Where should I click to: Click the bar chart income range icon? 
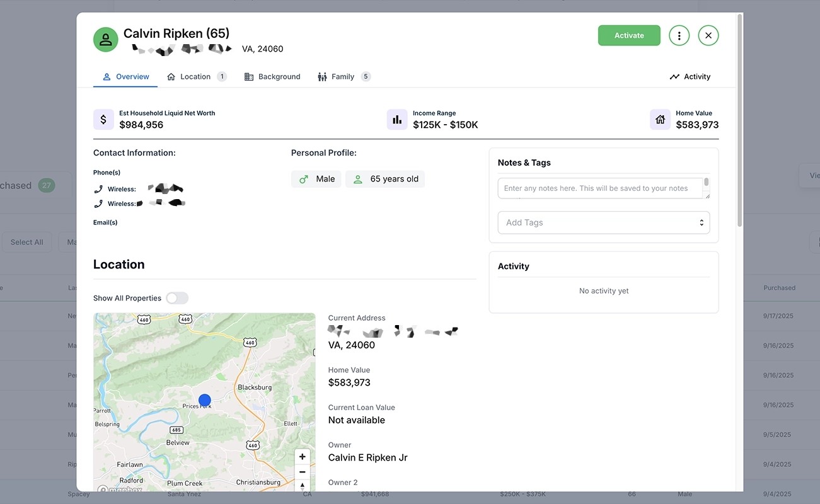point(397,119)
